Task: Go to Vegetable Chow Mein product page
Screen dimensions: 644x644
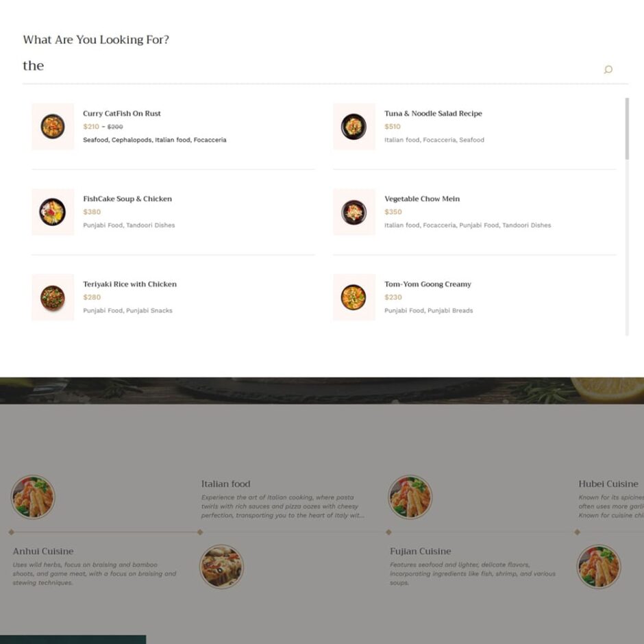Action: tap(422, 199)
